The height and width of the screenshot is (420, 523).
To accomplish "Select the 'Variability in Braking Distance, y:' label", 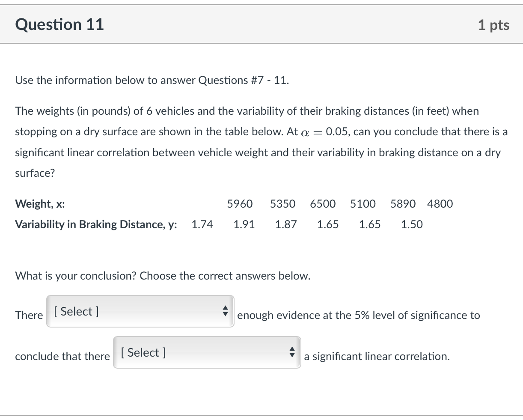I will click(96, 224).
